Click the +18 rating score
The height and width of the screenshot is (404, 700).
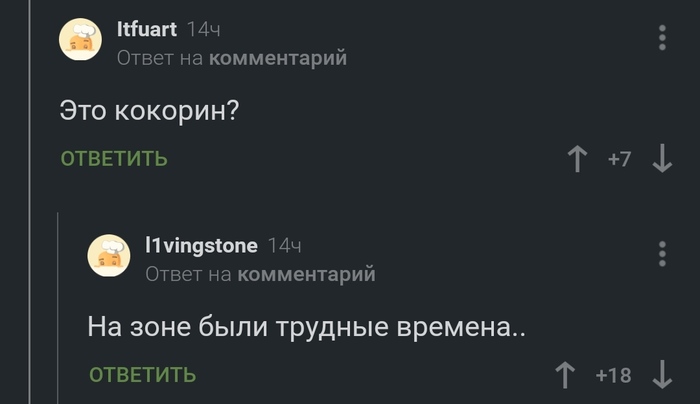coord(613,376)
